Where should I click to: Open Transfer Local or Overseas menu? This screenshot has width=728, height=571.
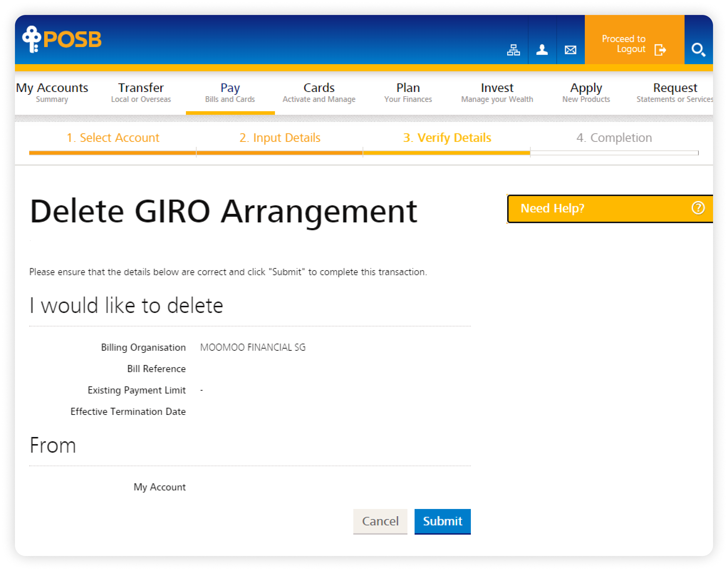point(141,92)
